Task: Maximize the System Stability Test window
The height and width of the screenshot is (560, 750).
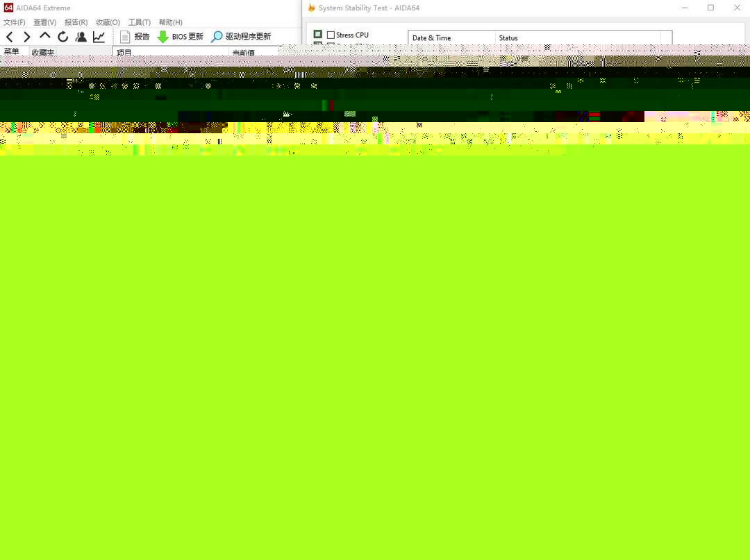Action: coord(711,8)
